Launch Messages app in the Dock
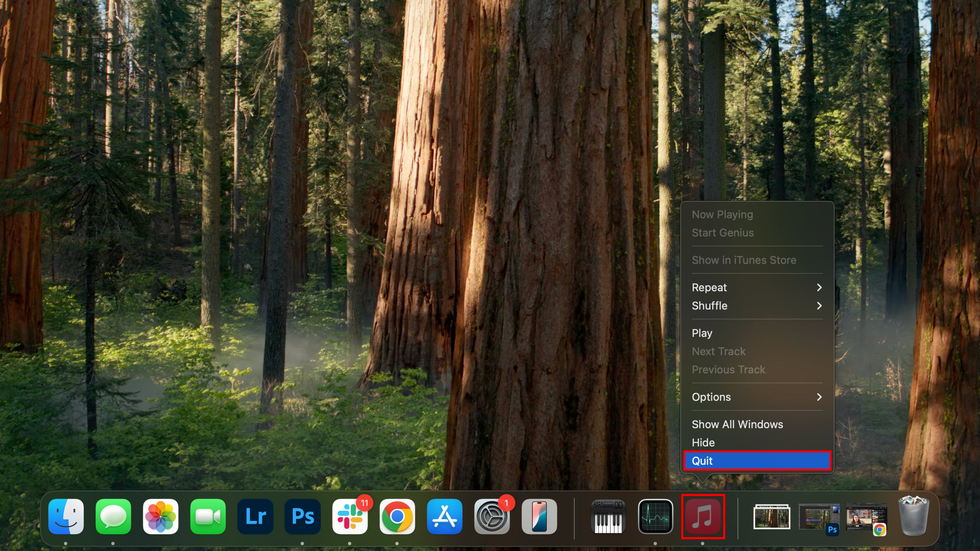Viewport: 980px width, 551px height. pos(113,517)
